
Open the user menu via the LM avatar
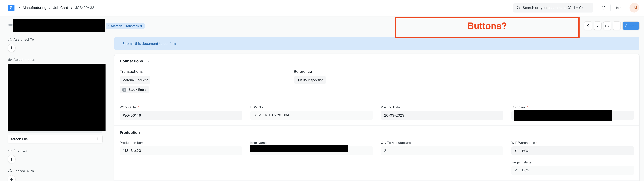634,7
